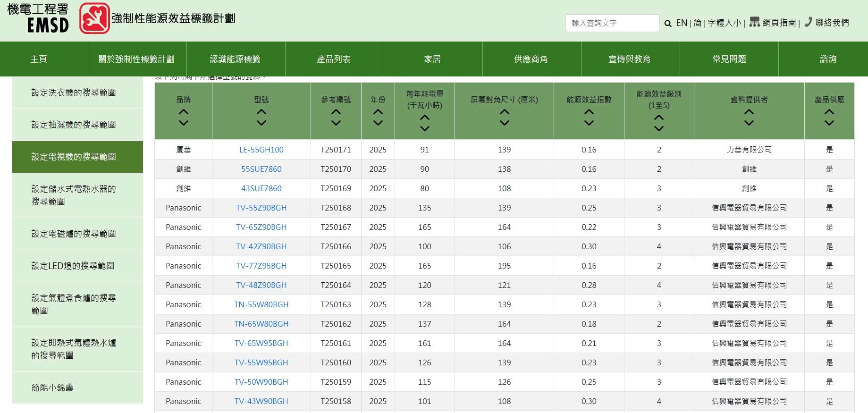Click the EMSD logo
The width and height of the screenshot is (868, 413).
coord(38,18)
